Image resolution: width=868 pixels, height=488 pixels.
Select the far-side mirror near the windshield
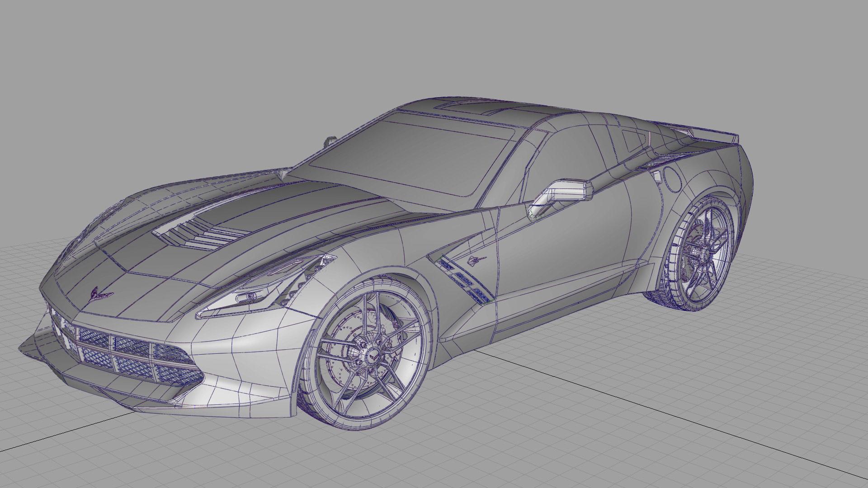point(329,141)
